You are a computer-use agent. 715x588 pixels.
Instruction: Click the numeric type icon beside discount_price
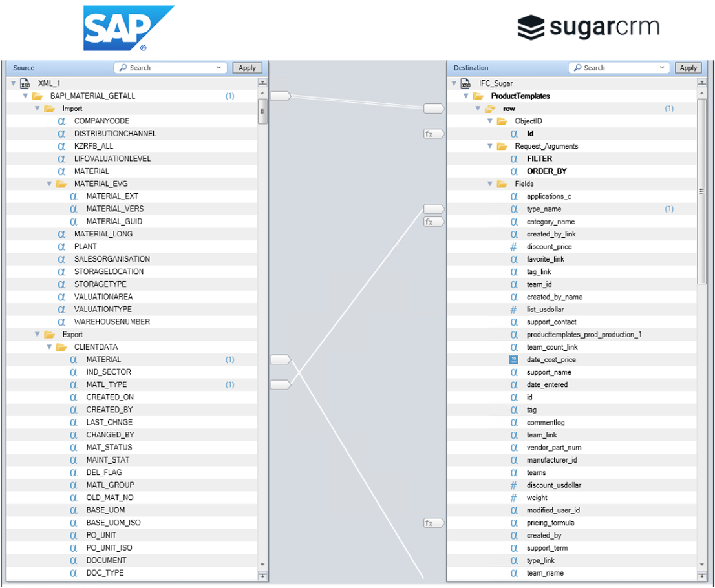coord(513,246)
